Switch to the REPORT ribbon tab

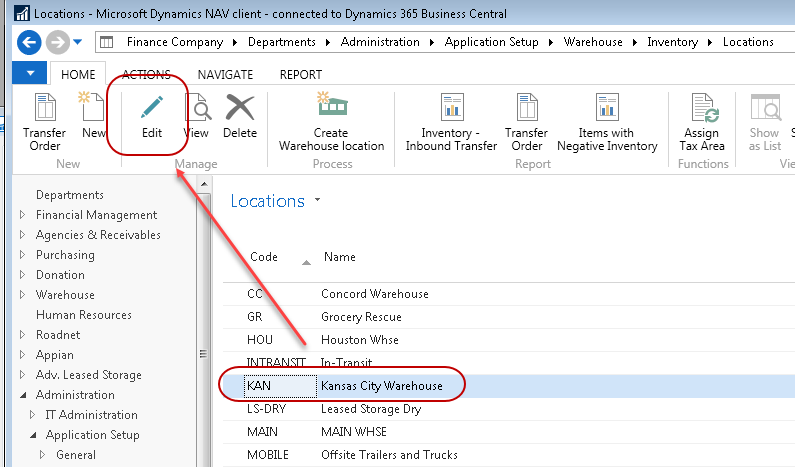point(300,74)
